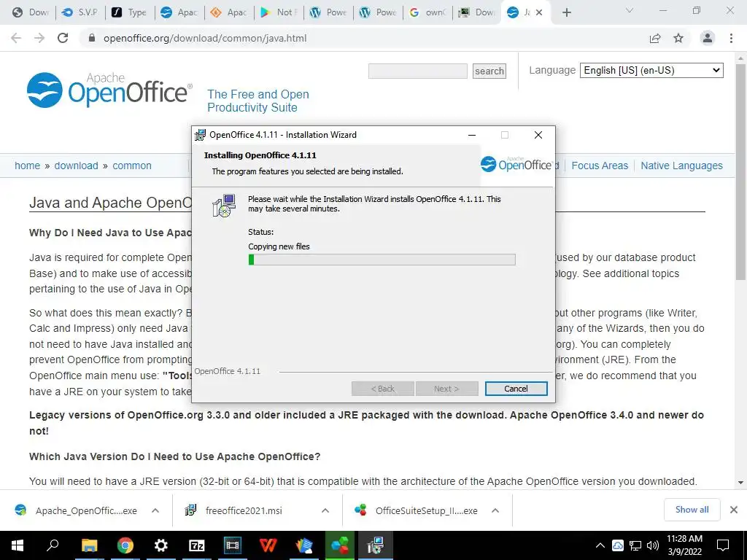Open the taskbar clock 11:28 AM
Screen dimensions: 747x560
click(x=684, y=545)
